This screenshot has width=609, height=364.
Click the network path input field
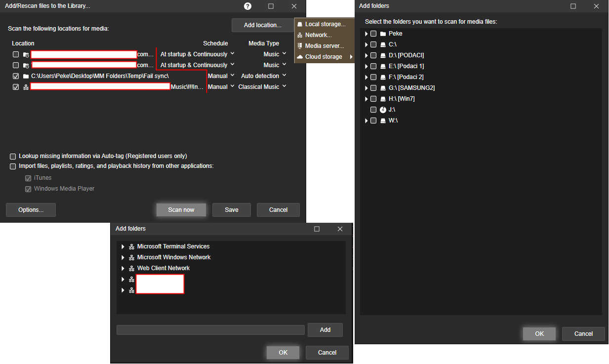coord(210,330)
